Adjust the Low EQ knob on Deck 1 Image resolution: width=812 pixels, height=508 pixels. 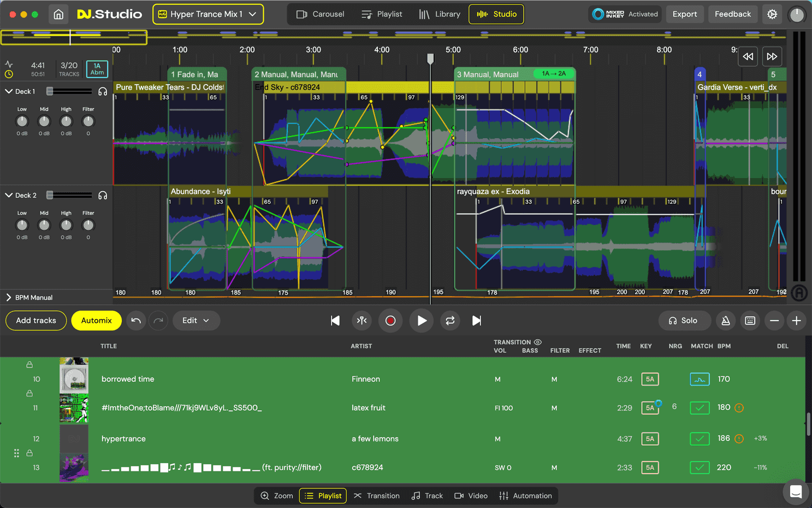pos(22,121)
